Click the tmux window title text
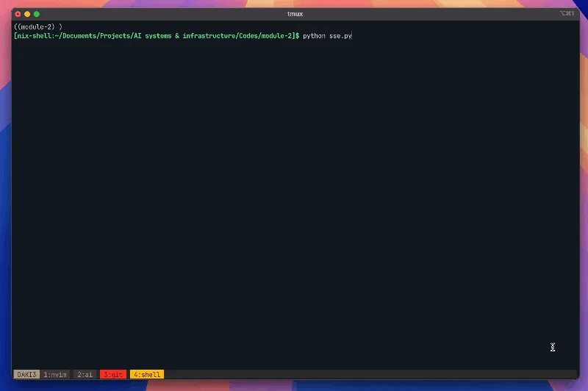Viewport: 588px width, 391px height. pyautogui.click(x=294, y=14)
